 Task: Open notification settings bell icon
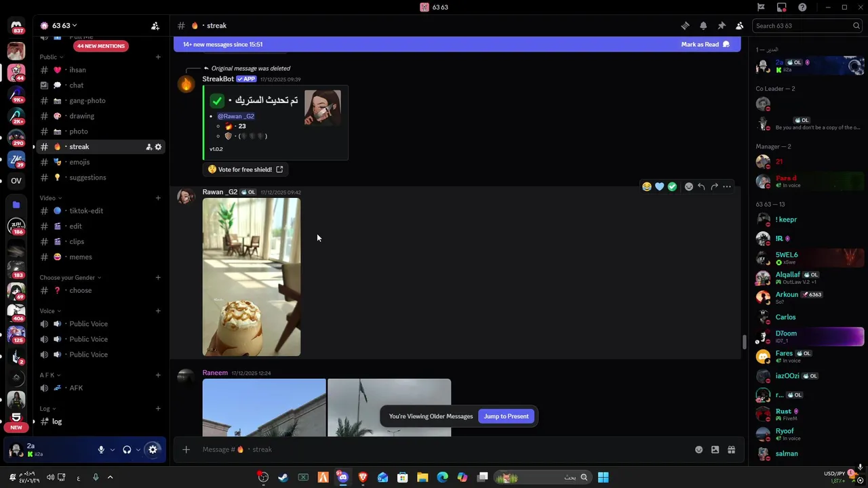(x=703, y=26)
